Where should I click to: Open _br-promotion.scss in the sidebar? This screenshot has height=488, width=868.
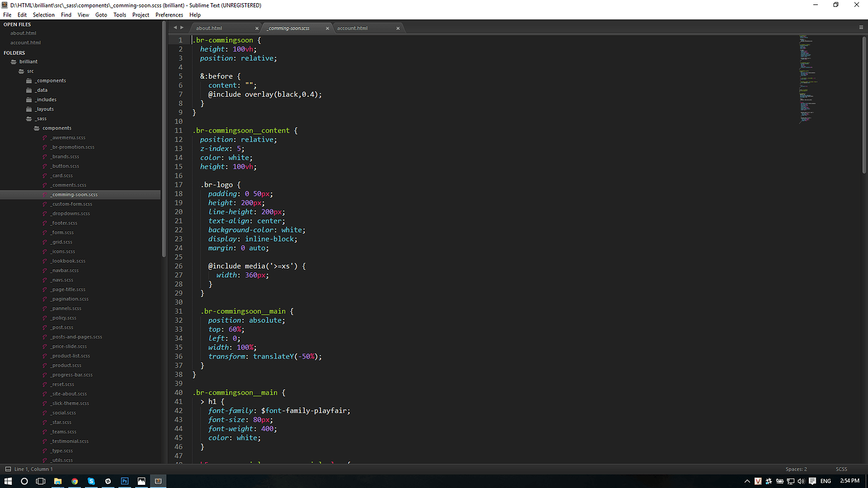[x=73, y=147]
